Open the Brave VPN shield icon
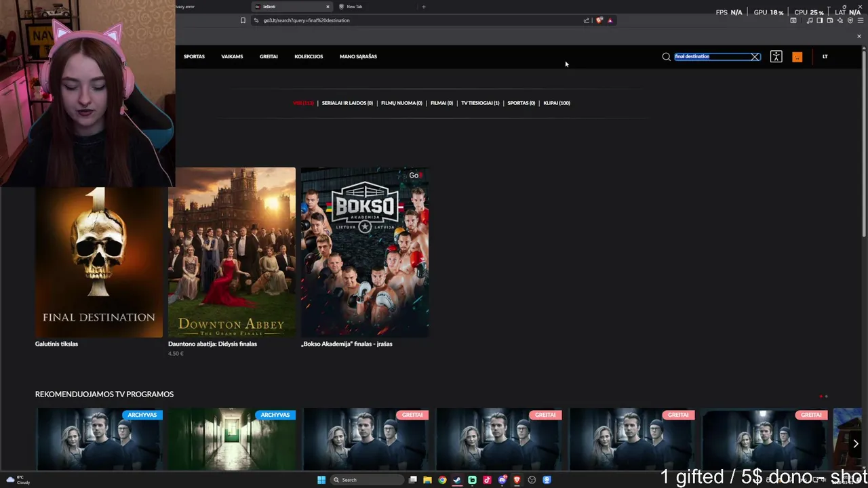This screenshot has height=488, width=868. (x=850, y=20)
